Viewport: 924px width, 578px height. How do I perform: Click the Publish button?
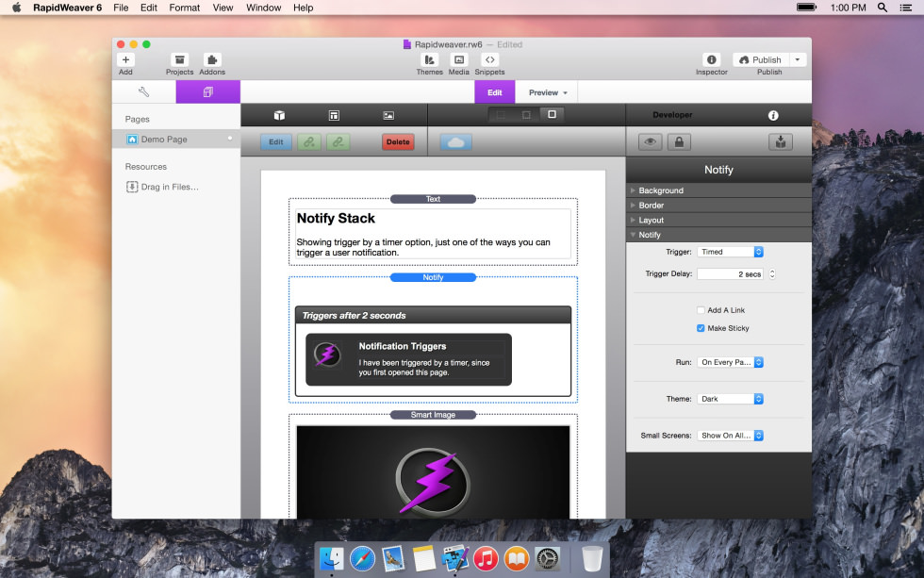tap(761, 59)
